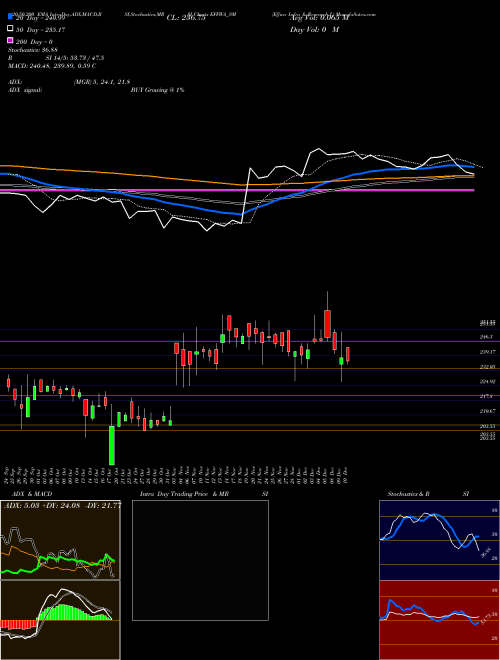Click the 210.67 price axis label
The height and width of the screenshot is (660, 500).
click(x=487, y=411)
